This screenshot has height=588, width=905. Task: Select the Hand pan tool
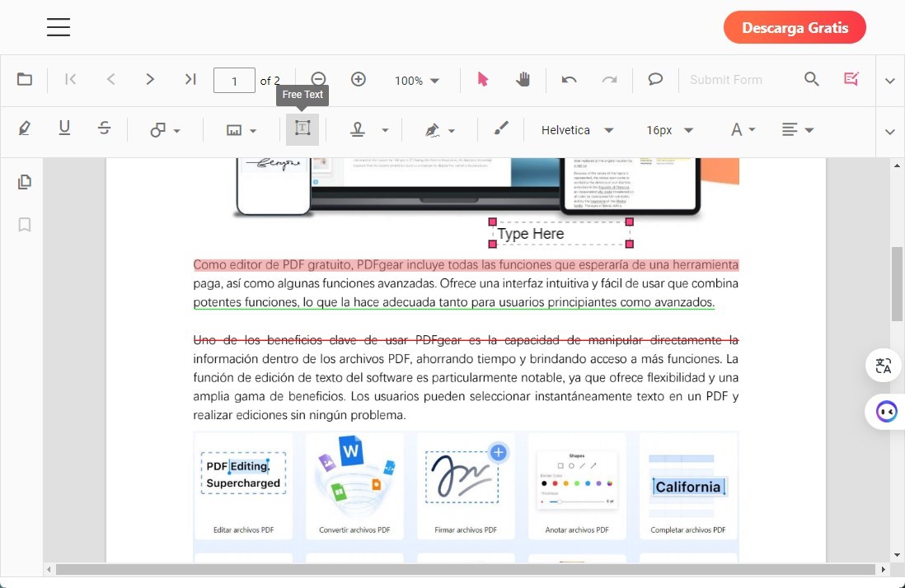pos(523,79)
